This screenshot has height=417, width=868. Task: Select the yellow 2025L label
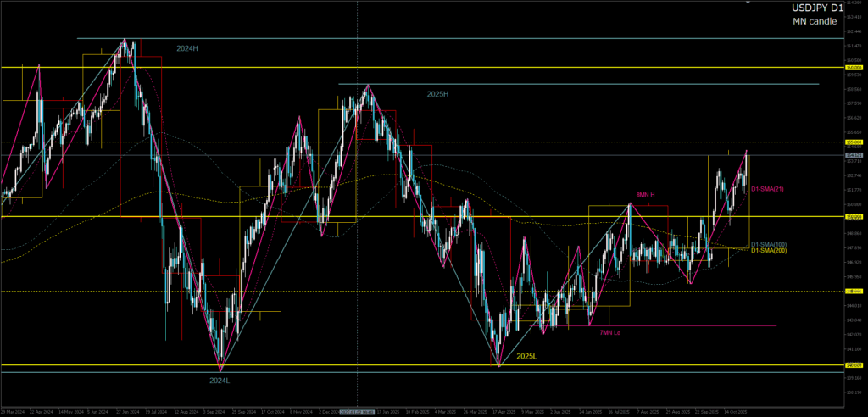526,357
